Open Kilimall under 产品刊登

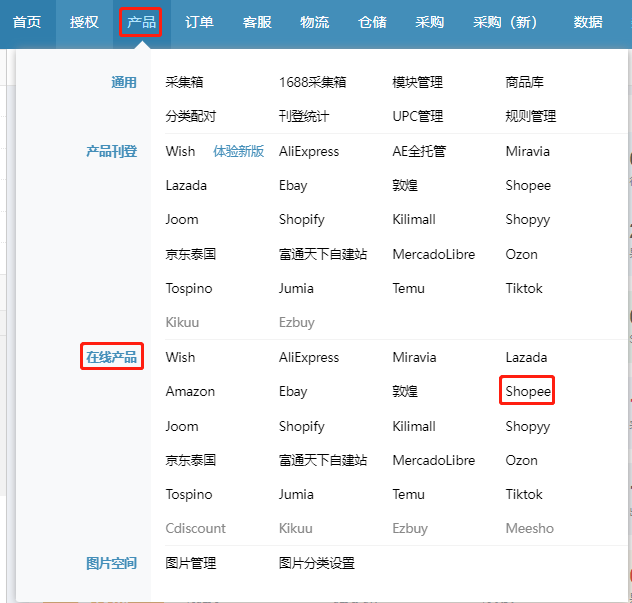[x=414, y=220]
